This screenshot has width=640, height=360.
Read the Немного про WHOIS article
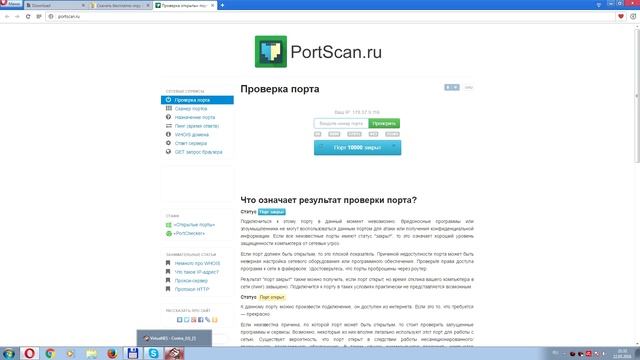click(x=197, y=263)
